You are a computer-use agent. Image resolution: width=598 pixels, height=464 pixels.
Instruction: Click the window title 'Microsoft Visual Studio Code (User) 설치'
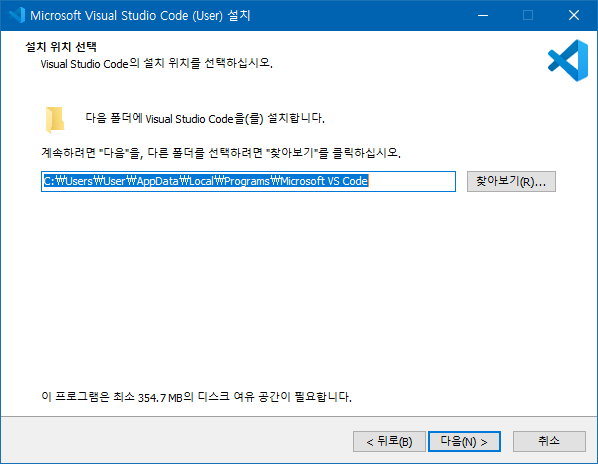[140, 16]
